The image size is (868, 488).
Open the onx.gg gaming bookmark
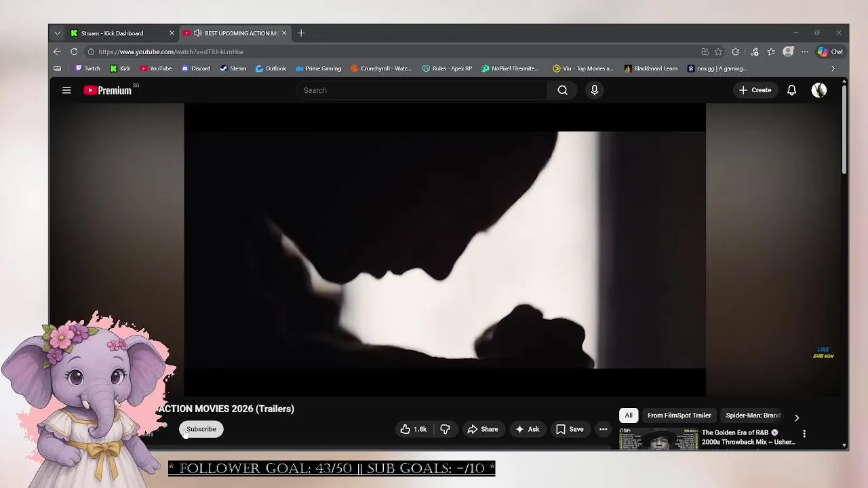(717, 68)
